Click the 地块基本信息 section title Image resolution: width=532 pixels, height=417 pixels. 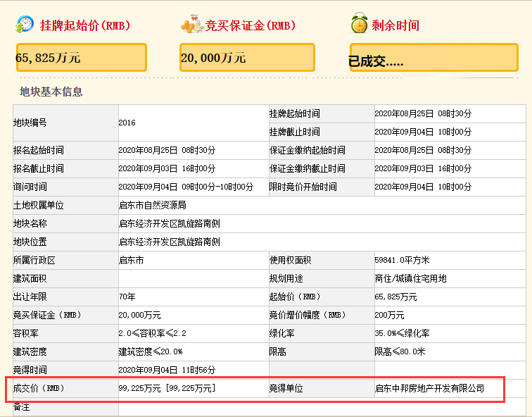point(51,92)
